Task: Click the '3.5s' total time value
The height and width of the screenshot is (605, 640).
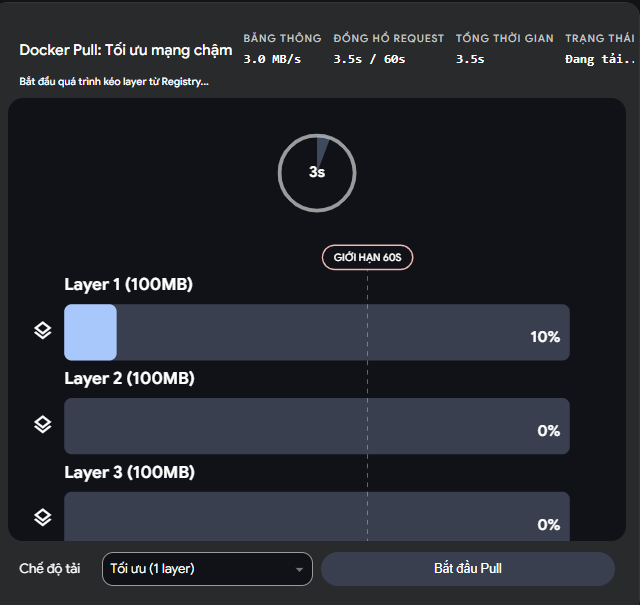Action: click(x=470, y=59)
